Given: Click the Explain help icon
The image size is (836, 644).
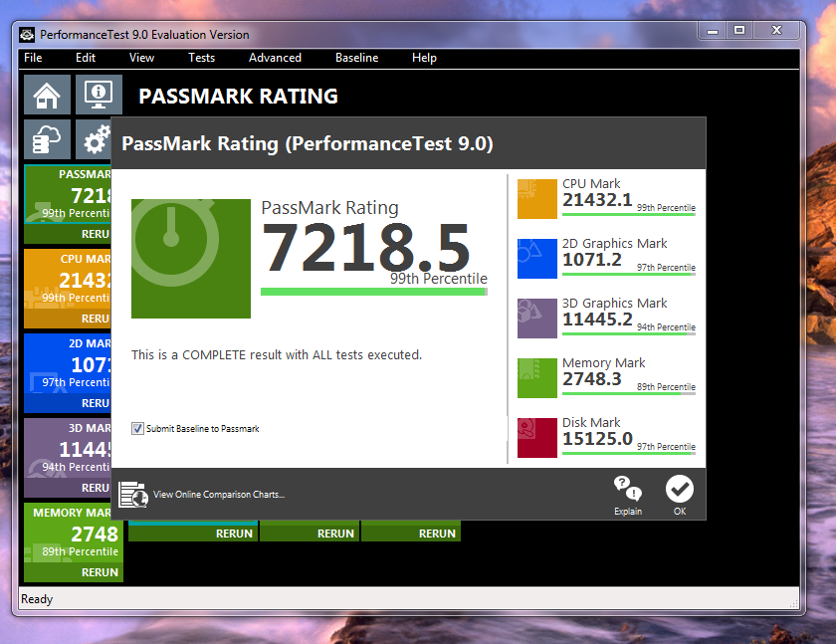Looking at the screenshot, I should pos(628,489).
